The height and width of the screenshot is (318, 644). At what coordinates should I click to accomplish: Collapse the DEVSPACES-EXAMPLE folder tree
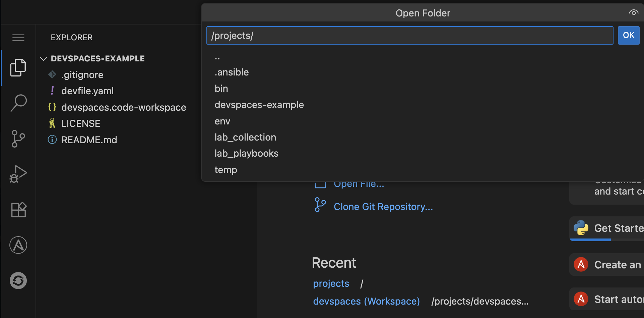point(43,58)
